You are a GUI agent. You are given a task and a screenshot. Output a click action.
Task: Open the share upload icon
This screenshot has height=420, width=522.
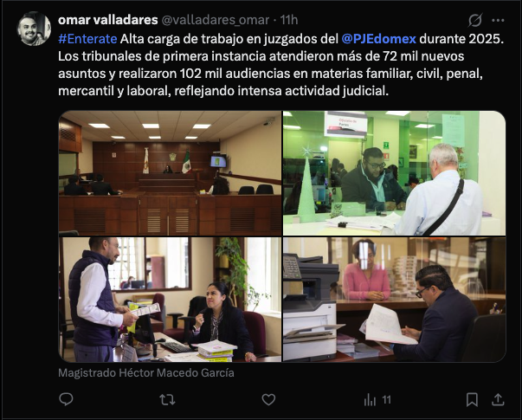click(498, 399)
